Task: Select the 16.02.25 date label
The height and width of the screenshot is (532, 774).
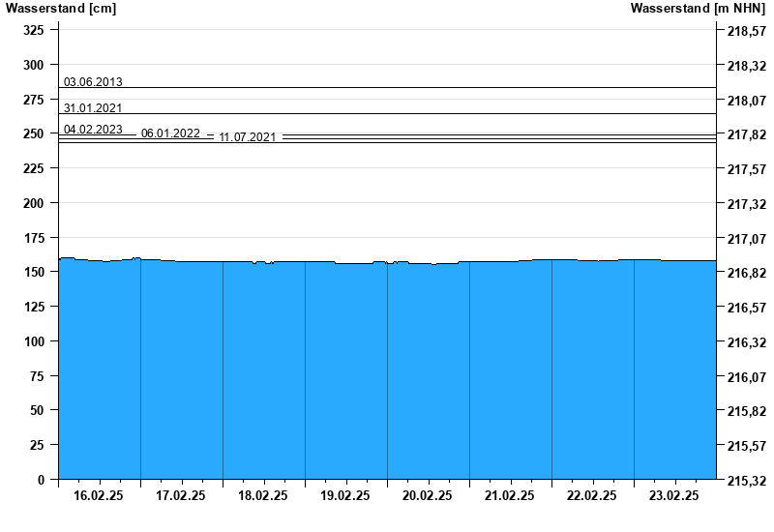Action: click(x=99, y=495)
